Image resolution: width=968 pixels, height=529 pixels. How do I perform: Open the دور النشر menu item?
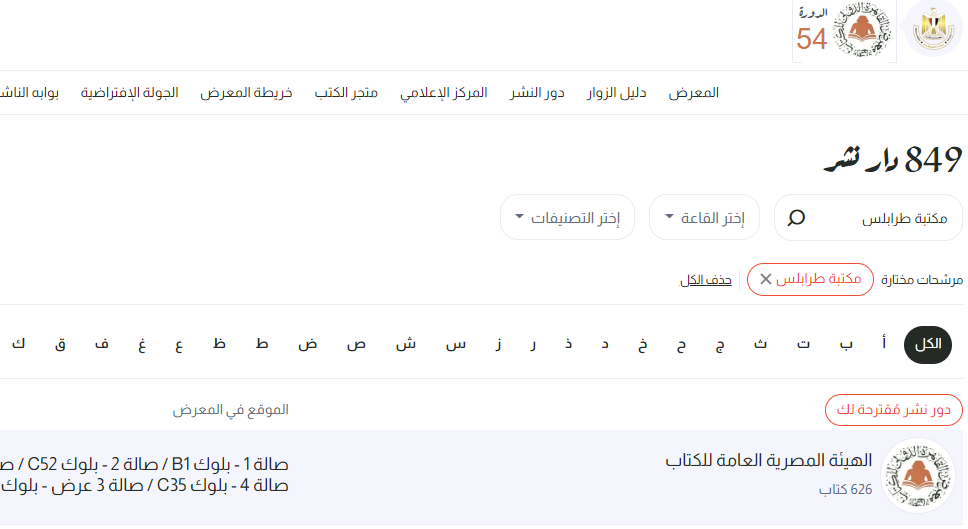537,93
